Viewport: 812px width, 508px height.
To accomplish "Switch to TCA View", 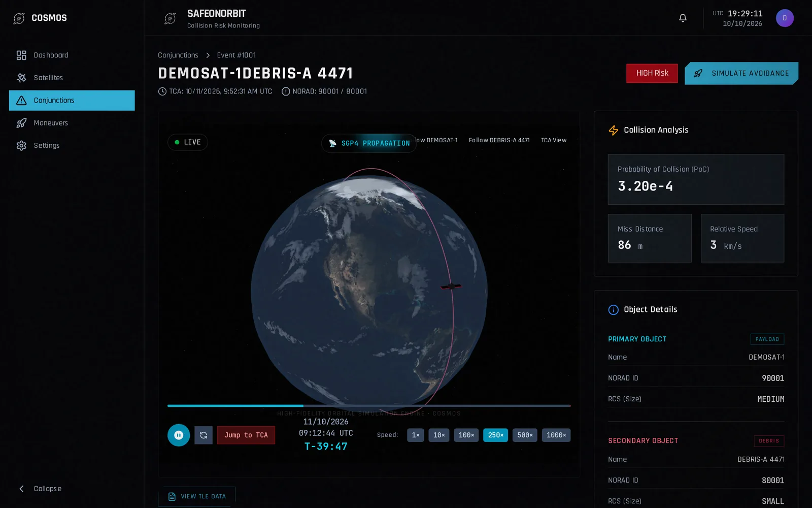I will [554, 140].
